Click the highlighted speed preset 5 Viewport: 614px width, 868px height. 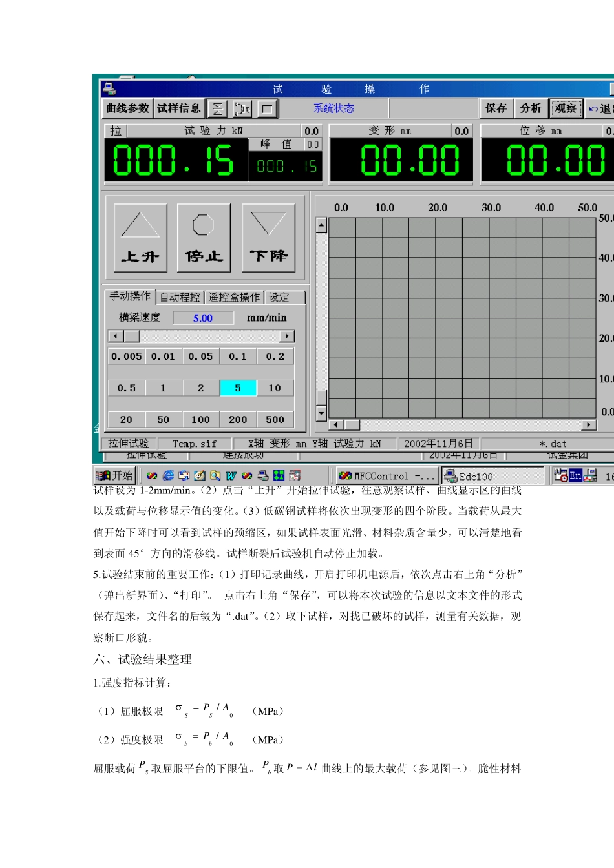point(238,388)
